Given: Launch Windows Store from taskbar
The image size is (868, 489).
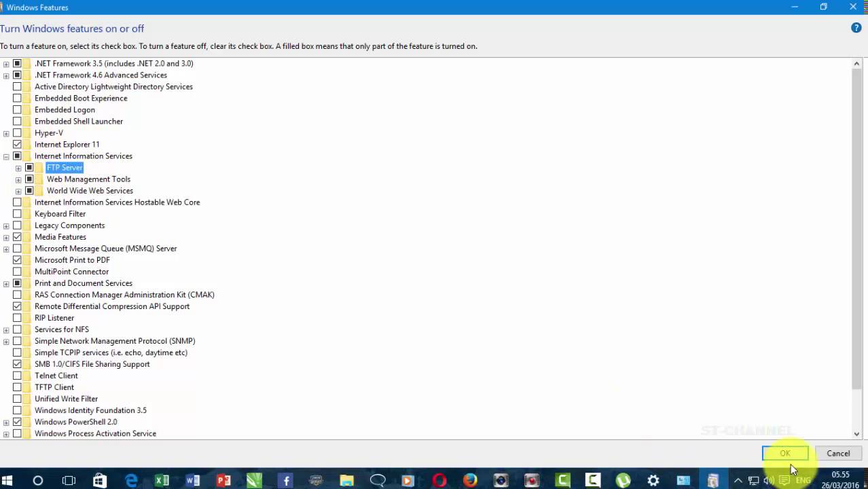Looking at the screenshot, I should coord(100,480).
